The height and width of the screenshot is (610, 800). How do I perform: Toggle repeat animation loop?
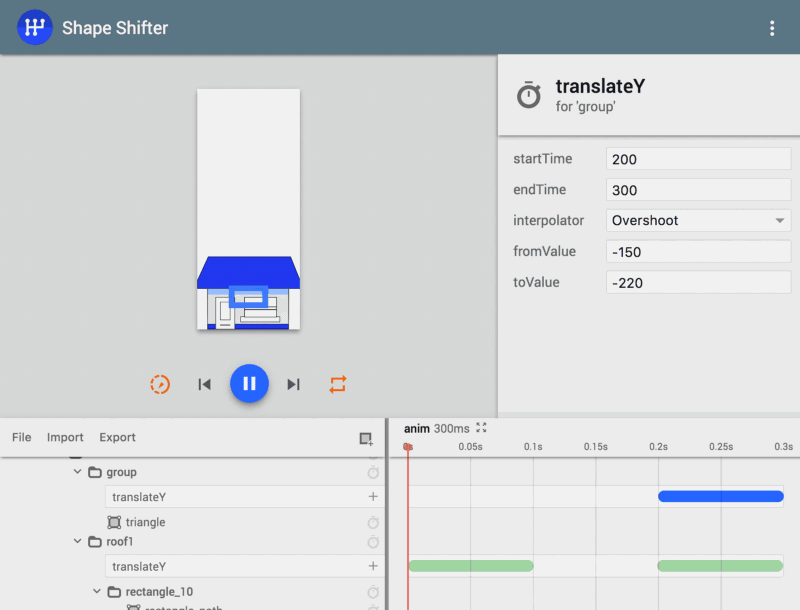[x=338, y=384]
